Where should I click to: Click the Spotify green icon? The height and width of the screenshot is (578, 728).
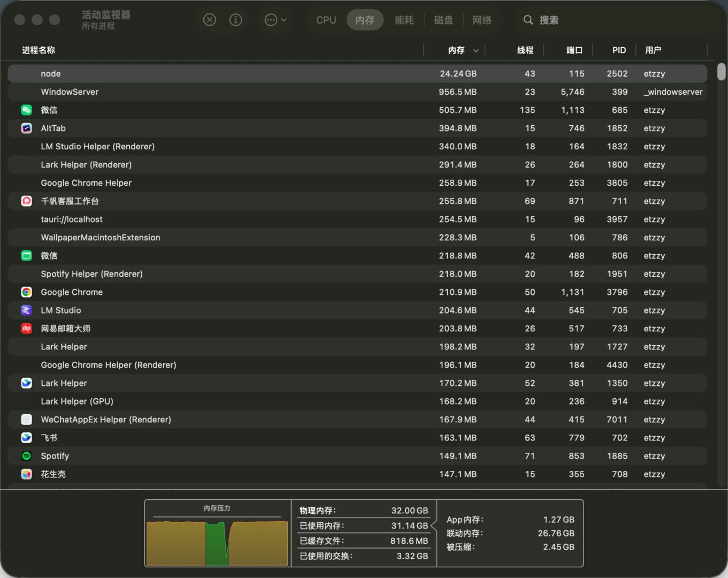[x=27, y=456]
